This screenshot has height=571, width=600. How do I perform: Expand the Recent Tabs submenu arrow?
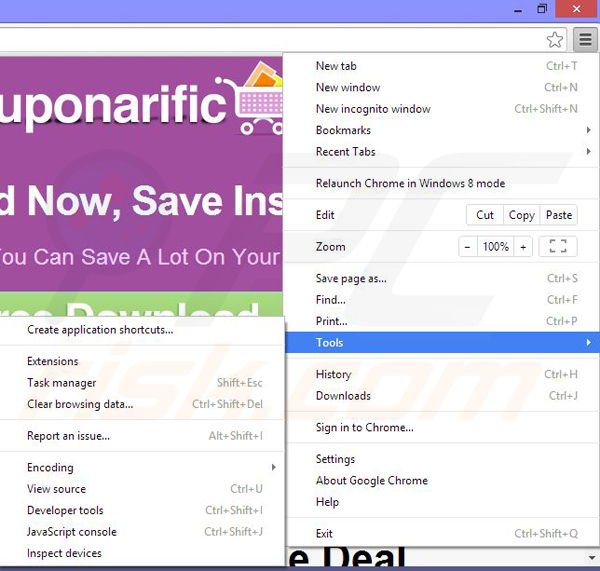tap(589, 152)
